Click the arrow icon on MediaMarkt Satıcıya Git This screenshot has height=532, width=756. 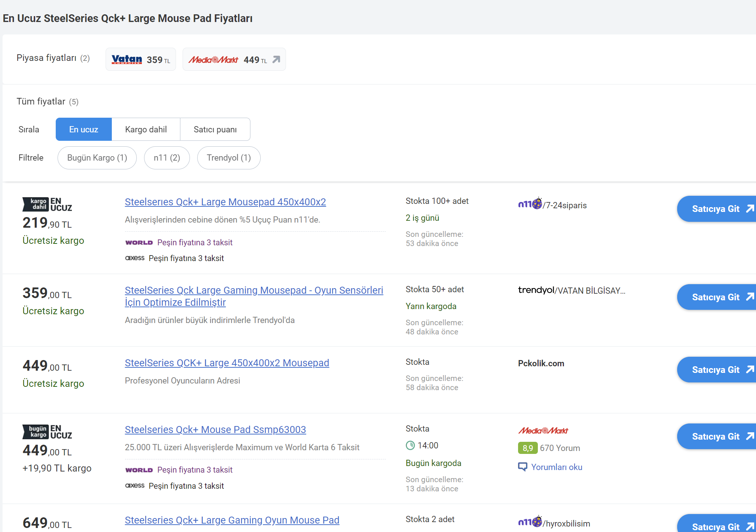point(750,436)
